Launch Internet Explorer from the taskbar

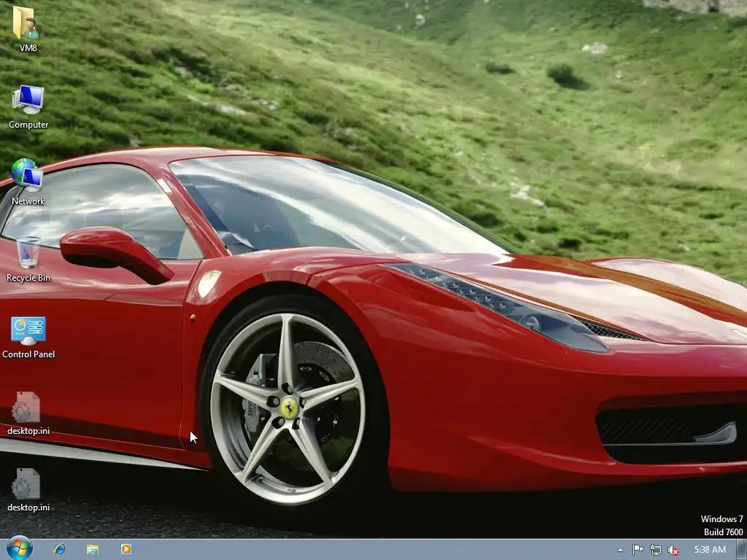(60, 550)
